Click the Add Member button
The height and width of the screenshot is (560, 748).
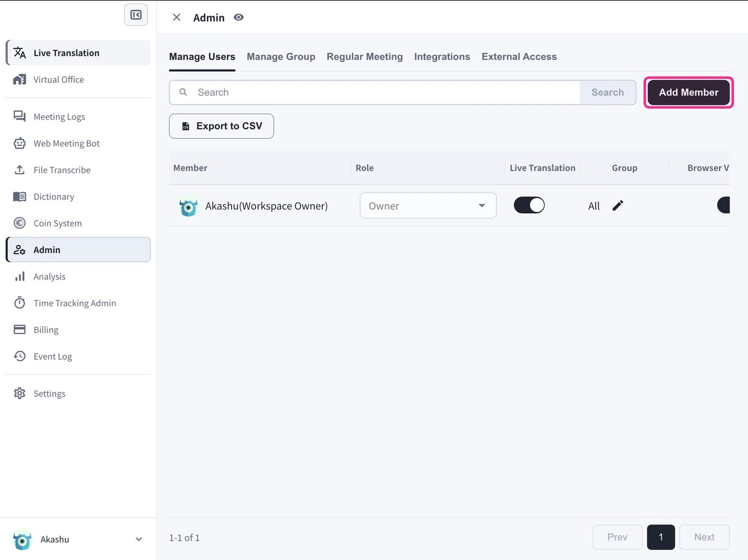pyautogui.click(x=688, y=92)
